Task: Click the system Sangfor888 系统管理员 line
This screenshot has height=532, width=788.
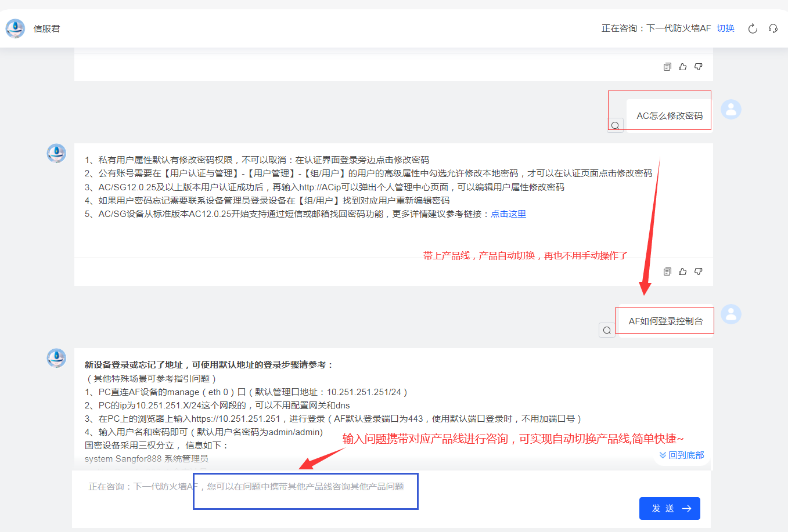Action: [x=146, y=458]
